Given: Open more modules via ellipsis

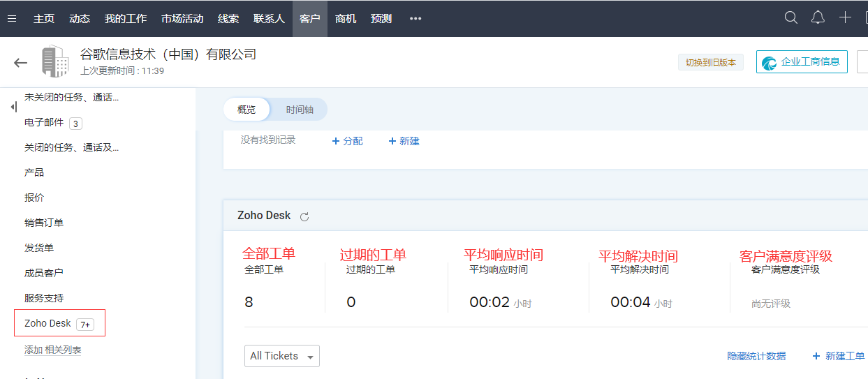Looking at the screenshot, I should tap(415, 19).
